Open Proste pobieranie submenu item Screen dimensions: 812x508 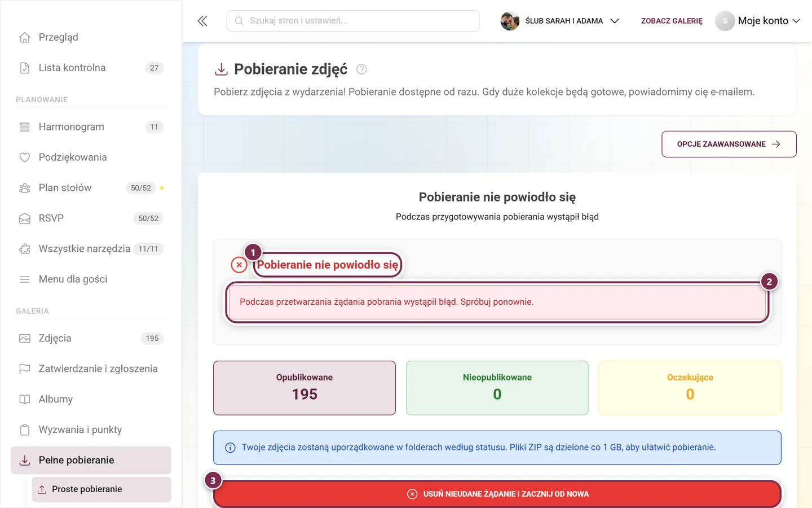(x=101, y=489)
